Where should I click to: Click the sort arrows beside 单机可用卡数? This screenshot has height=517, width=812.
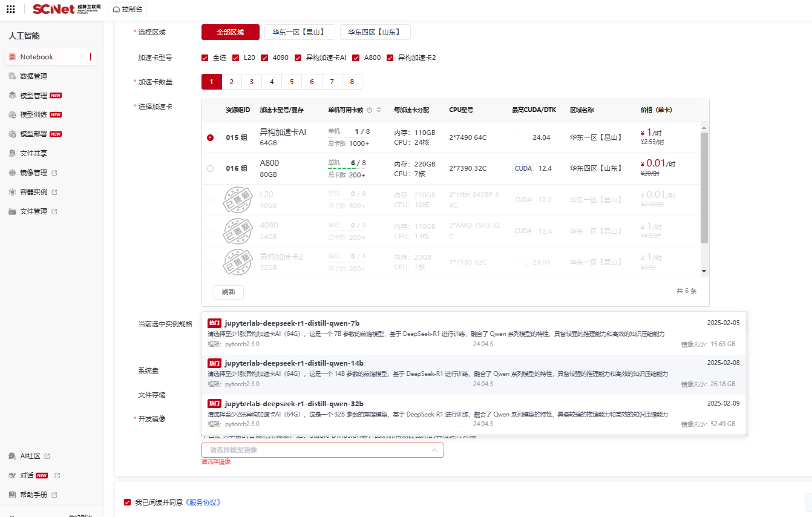pos(379,110)
